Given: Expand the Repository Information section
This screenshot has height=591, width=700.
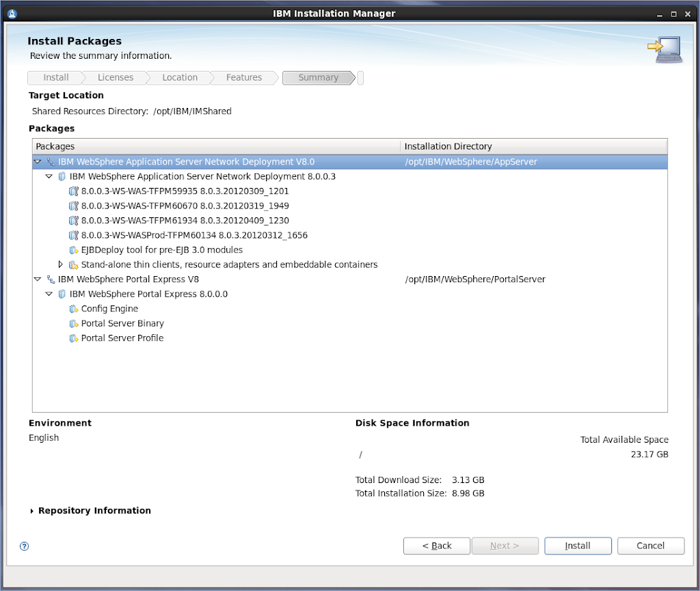Looking at the screenshot, I should [x=32, y=511].
